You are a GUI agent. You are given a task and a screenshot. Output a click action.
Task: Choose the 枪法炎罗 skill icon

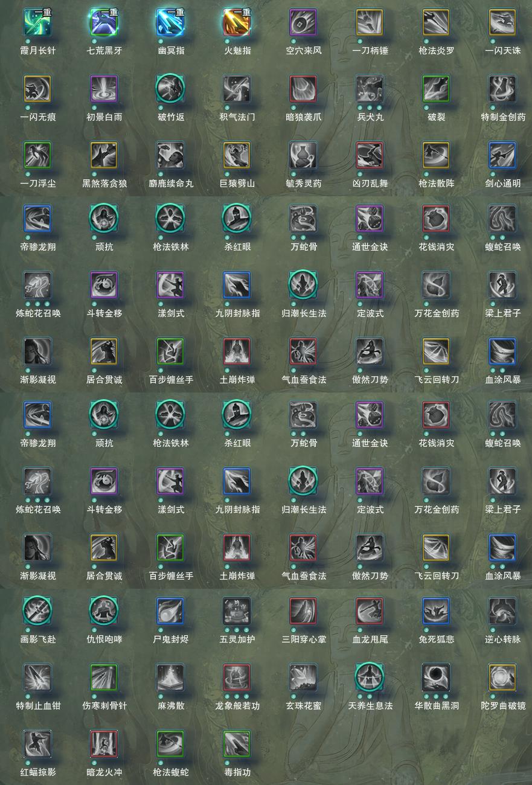436,22
